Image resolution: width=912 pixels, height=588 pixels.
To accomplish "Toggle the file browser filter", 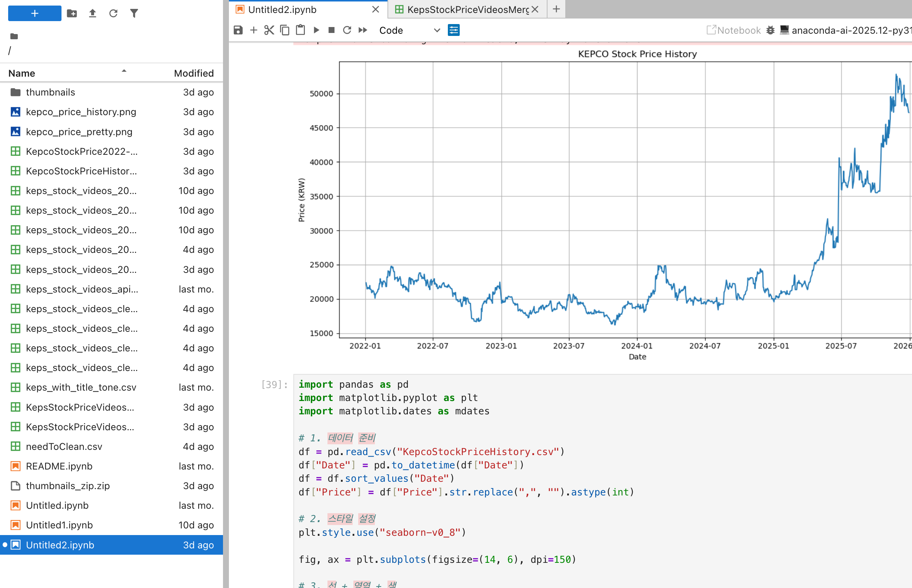I will tap(134, 13).
